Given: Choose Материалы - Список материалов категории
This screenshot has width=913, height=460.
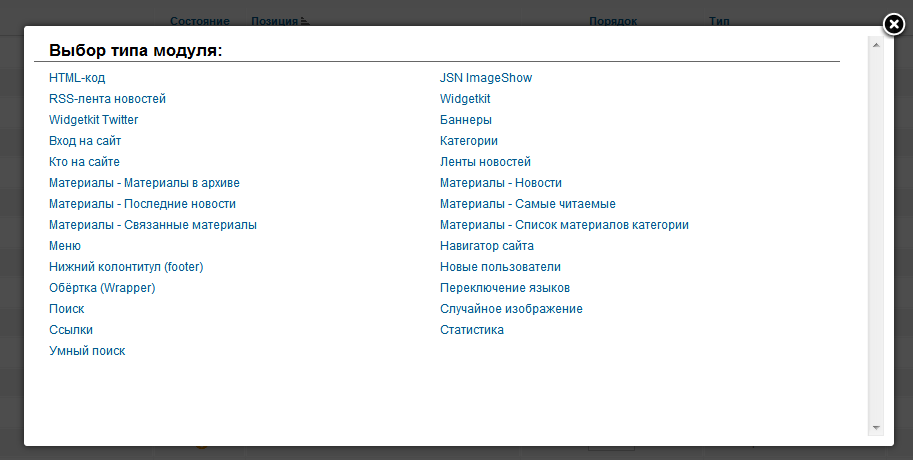Looking at the screenshot, I should 564,225.
